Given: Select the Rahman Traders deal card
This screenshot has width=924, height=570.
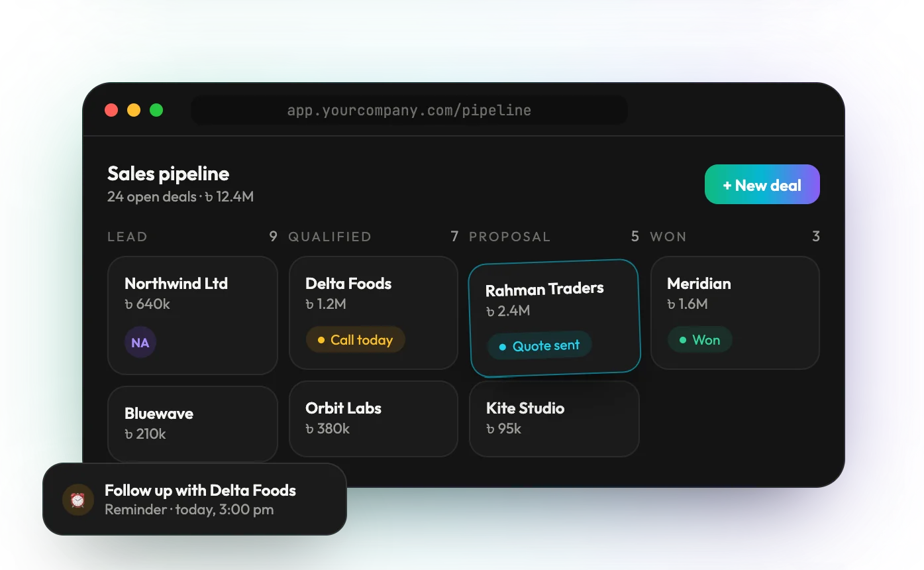Looking at the screenshot, I should [x=555, y=318].
